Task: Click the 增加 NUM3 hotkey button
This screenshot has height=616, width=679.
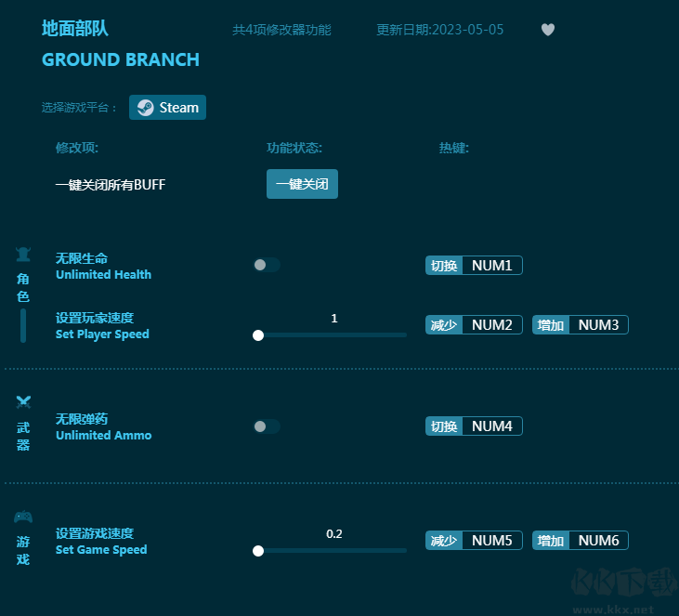Action: click(581, 325)
